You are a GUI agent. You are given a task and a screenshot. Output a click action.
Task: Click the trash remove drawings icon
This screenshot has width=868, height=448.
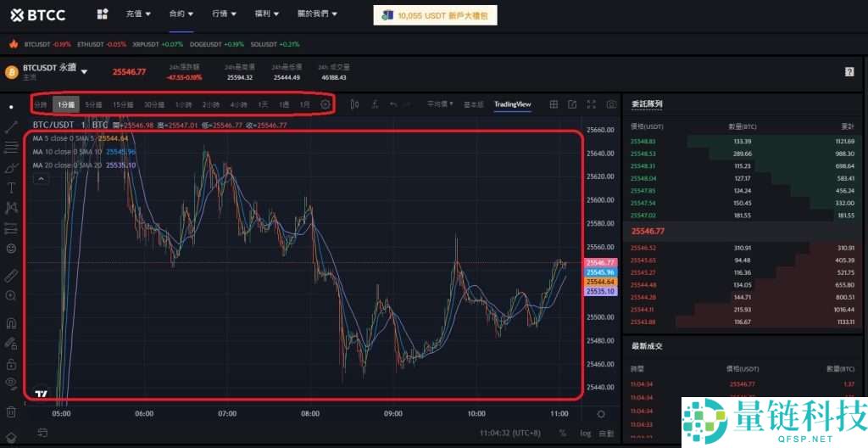pyautogui.click(x=11, y=412)
